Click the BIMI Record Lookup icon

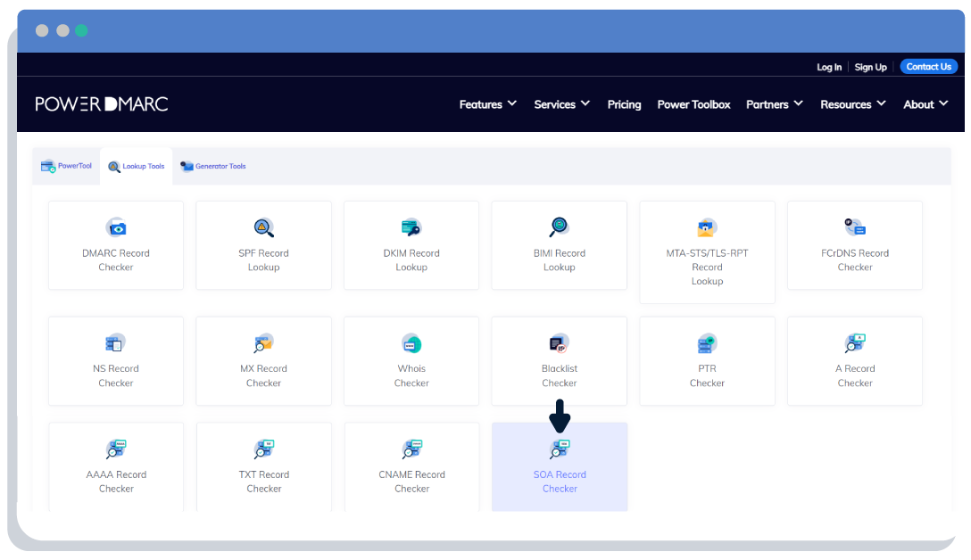pos(559,226)
